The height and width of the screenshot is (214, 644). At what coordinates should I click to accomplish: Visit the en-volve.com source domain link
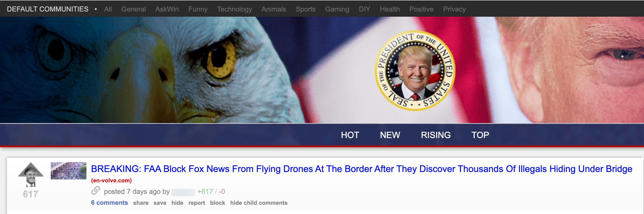point(111,180)
